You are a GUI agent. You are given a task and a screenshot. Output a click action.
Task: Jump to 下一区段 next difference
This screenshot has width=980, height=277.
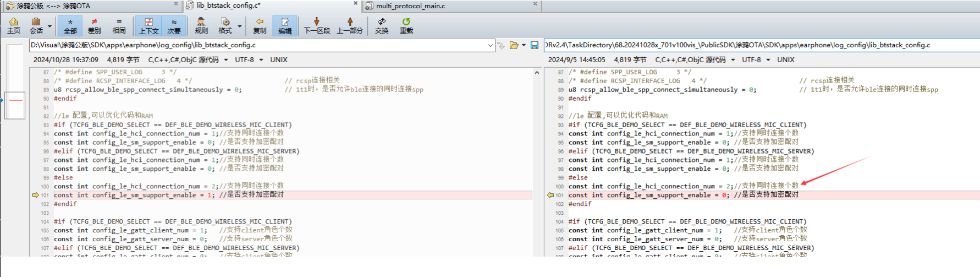coord(317,26)
